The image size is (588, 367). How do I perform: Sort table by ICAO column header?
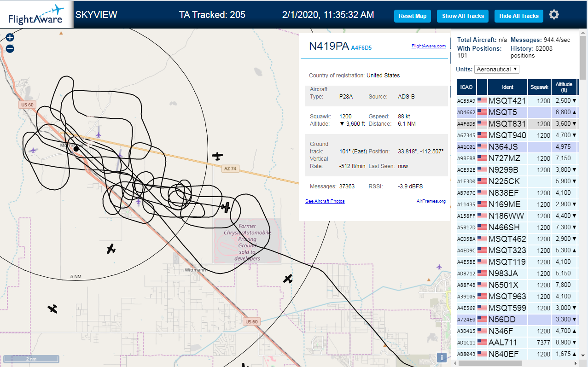click(x=466, y=87)
